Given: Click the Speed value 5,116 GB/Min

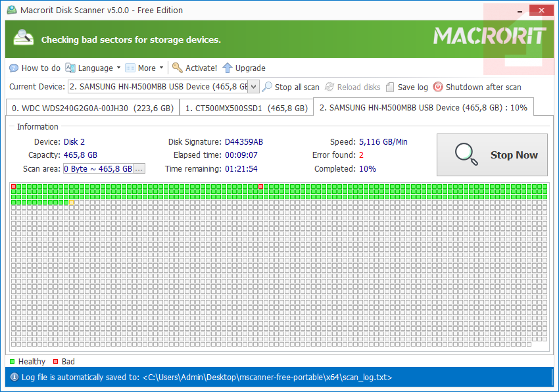Looking at the screenshot, I should coord(383,142).
